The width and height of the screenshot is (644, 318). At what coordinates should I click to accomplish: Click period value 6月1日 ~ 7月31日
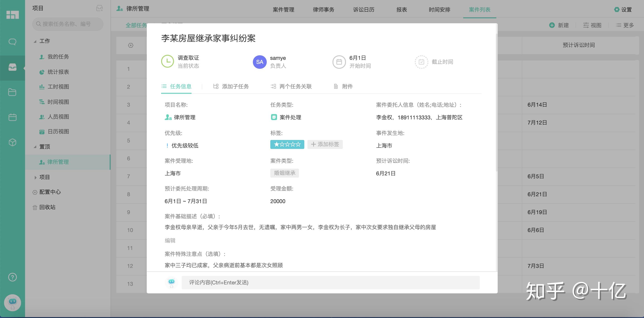[x=186, y=201]
